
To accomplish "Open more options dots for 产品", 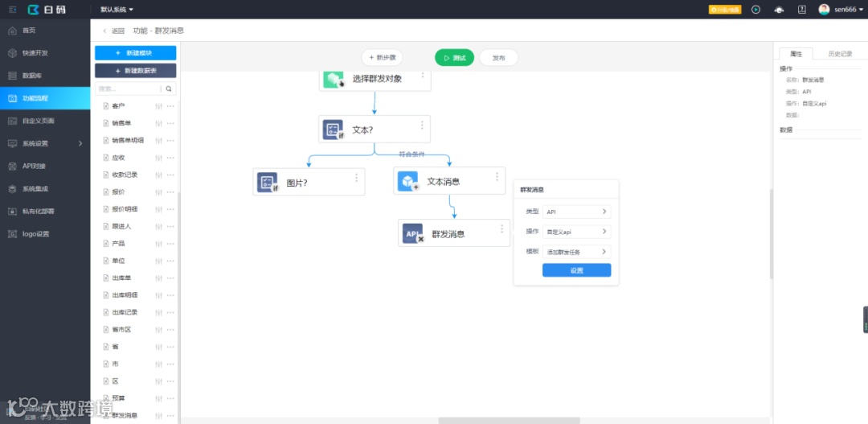I will click(170, 243).
